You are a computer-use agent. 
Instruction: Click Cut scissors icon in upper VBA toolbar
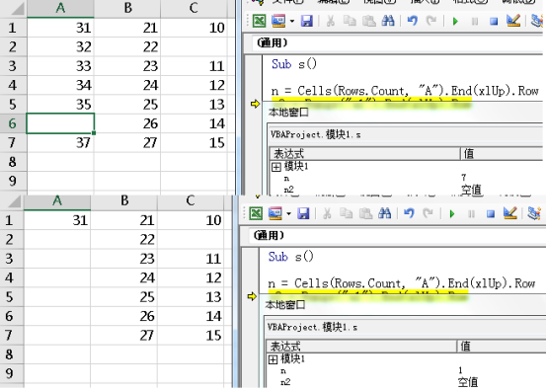[x=330, y=22]
